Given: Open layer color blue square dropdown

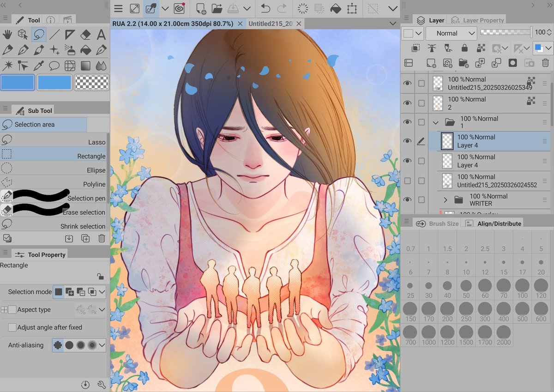Looking at the screenshot, I should click(543, 48).
